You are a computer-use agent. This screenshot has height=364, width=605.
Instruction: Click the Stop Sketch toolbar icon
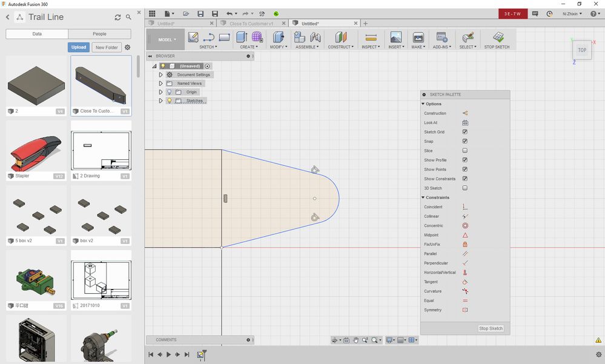497,38
